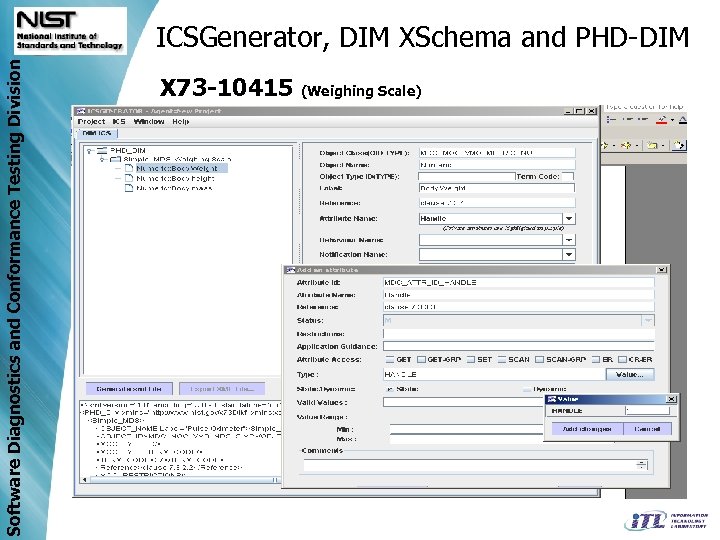Close the Add an attribute dialog
The image size is (720, 540).
point(662,270)
